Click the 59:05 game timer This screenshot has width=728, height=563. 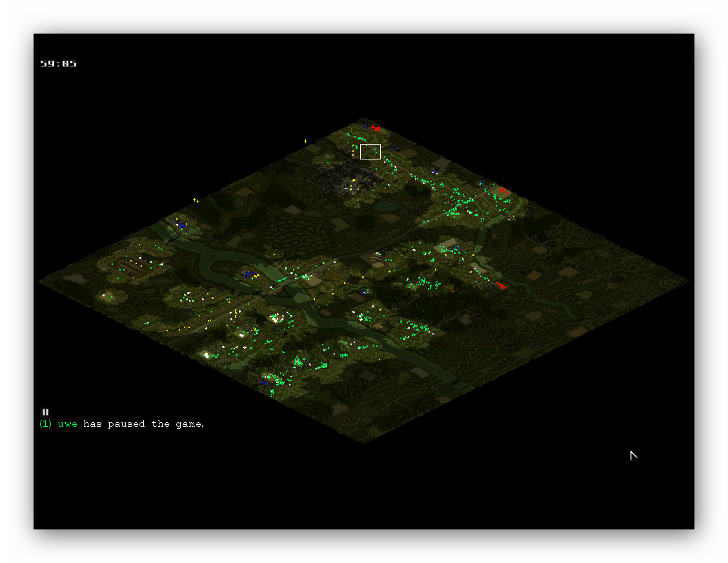point(59,64)
